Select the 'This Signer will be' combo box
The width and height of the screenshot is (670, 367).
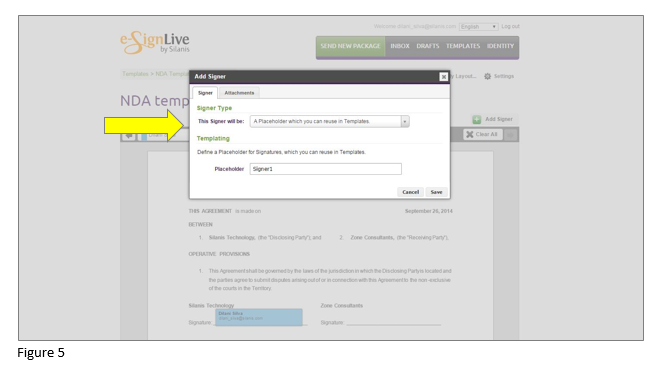(x=329, y=122)
